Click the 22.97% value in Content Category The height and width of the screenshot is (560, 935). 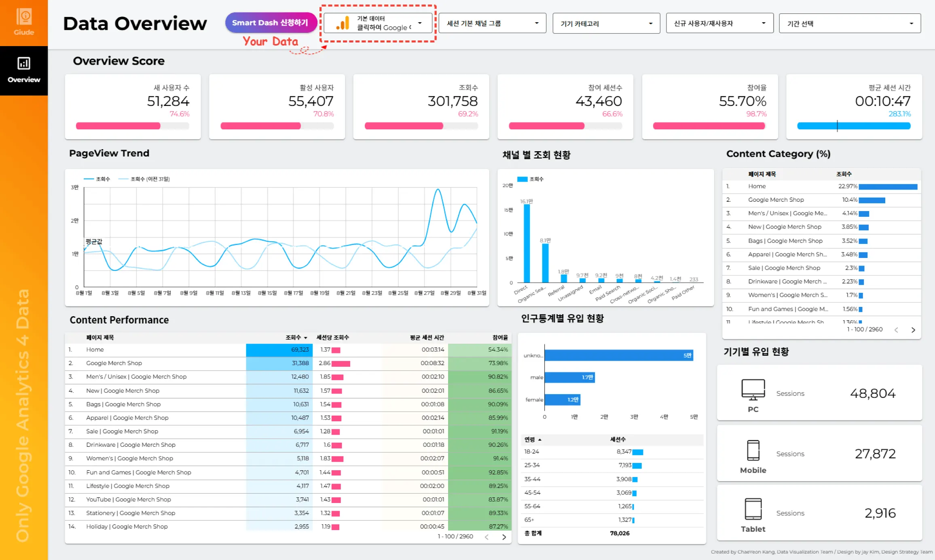(848, 186)
